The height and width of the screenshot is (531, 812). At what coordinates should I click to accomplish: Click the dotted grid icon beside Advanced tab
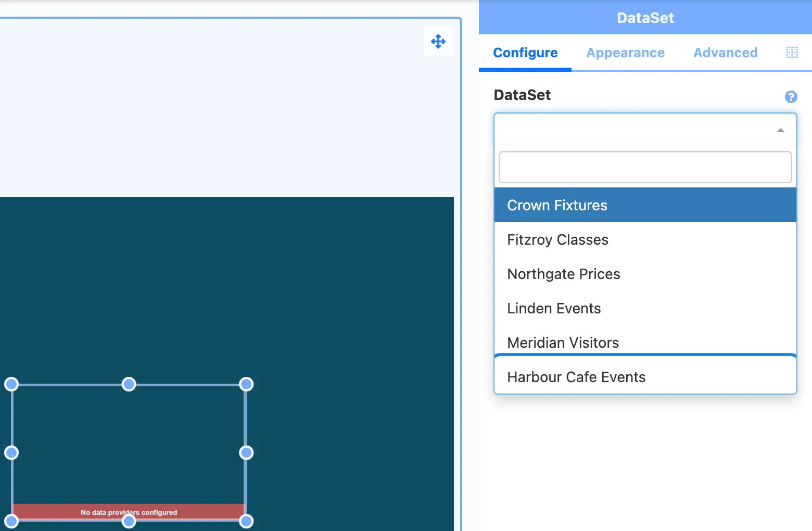pyautogui.click(x=792, y=53)
